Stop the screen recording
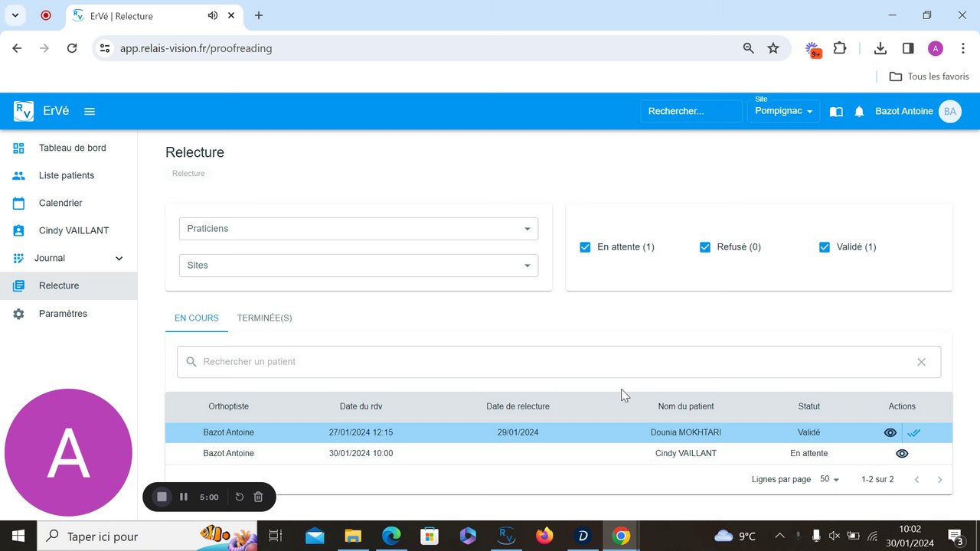980x551 pixels. coord(162,497)
